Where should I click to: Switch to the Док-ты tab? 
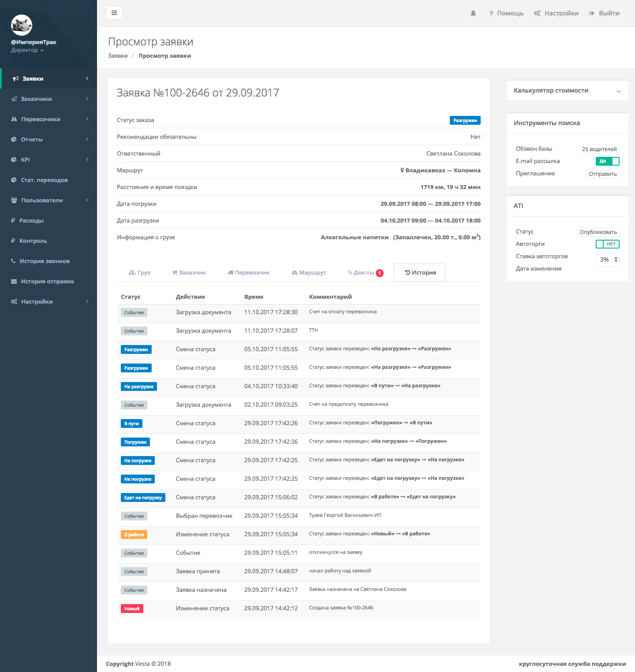[365, 273]
